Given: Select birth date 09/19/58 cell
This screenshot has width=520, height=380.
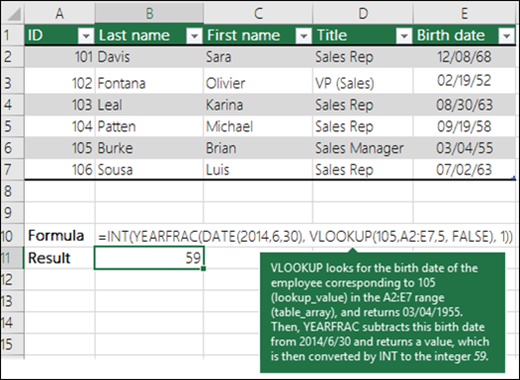Looking at the screenshot, I should (x=464, y=126).
